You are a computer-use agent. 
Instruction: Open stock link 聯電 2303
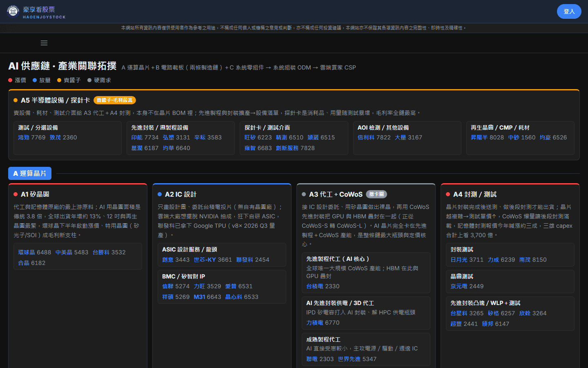(x=320, y=359)
